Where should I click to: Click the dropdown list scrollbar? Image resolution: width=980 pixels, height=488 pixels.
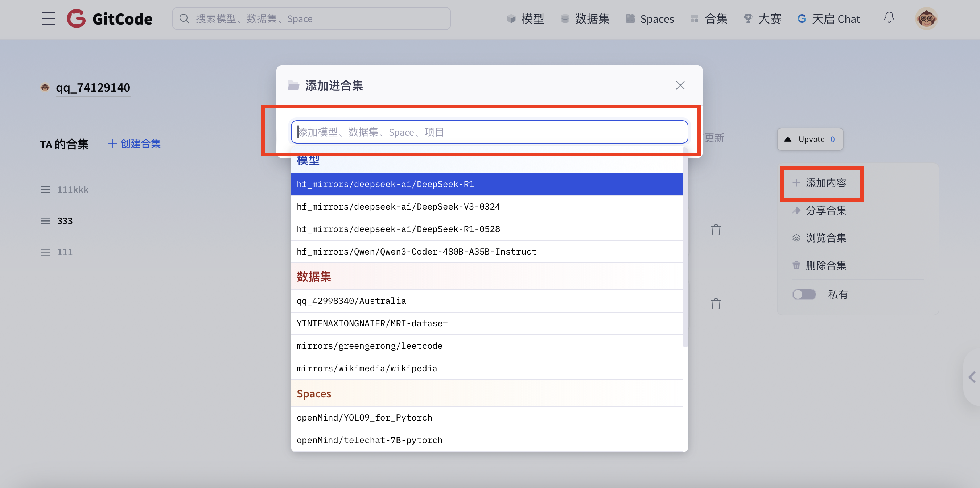[x=685, y=247]
